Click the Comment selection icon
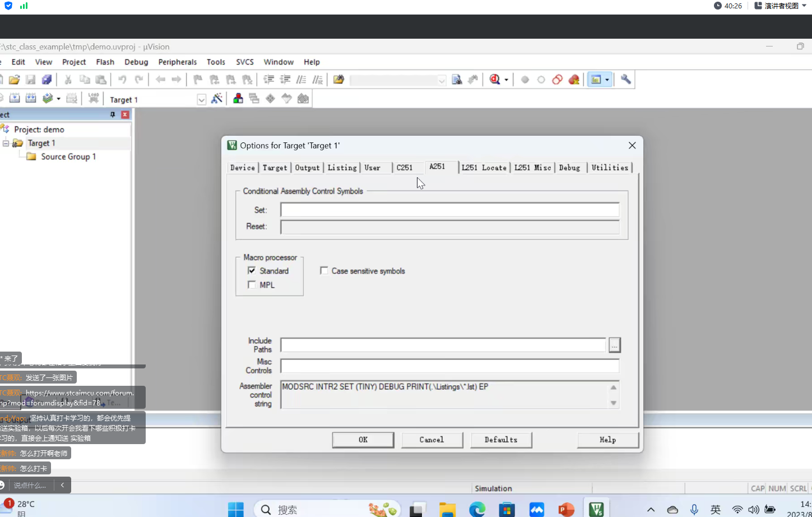Viewport: 812px width, 517px height. click(x=301, y=80)
